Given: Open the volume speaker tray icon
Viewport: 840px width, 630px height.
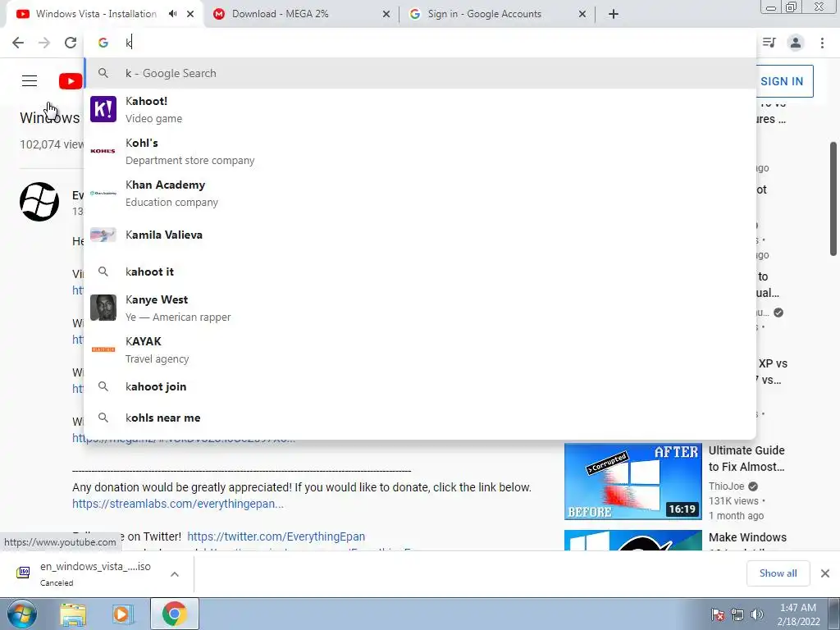Looking at the screenshot, I should click(x=757, y=614).
